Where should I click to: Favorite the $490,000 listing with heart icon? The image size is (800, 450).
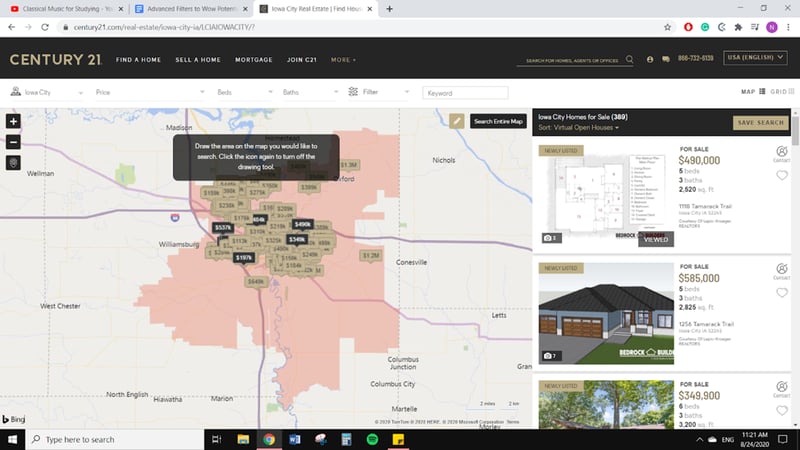(782, 176)
